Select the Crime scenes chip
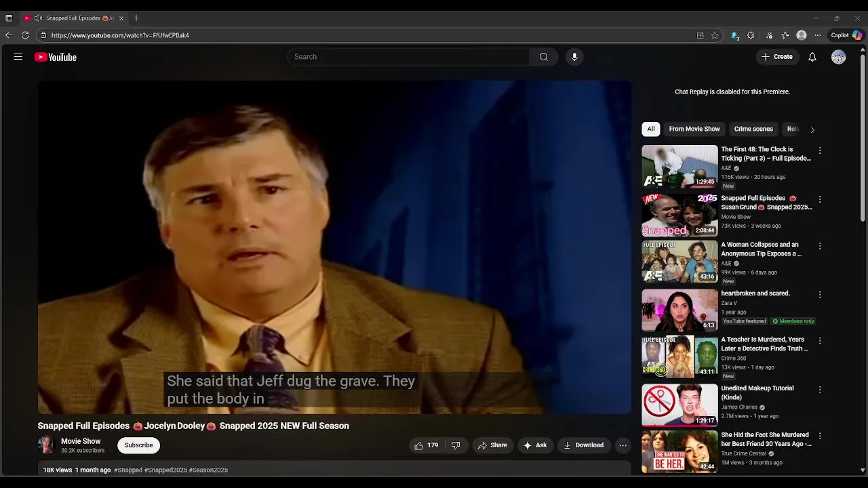Viewport: 868px width, 488px height. point(753,129)
